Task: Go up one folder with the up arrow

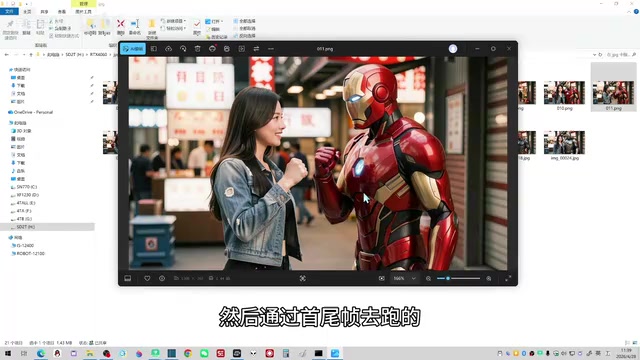Action: (31, 54)
